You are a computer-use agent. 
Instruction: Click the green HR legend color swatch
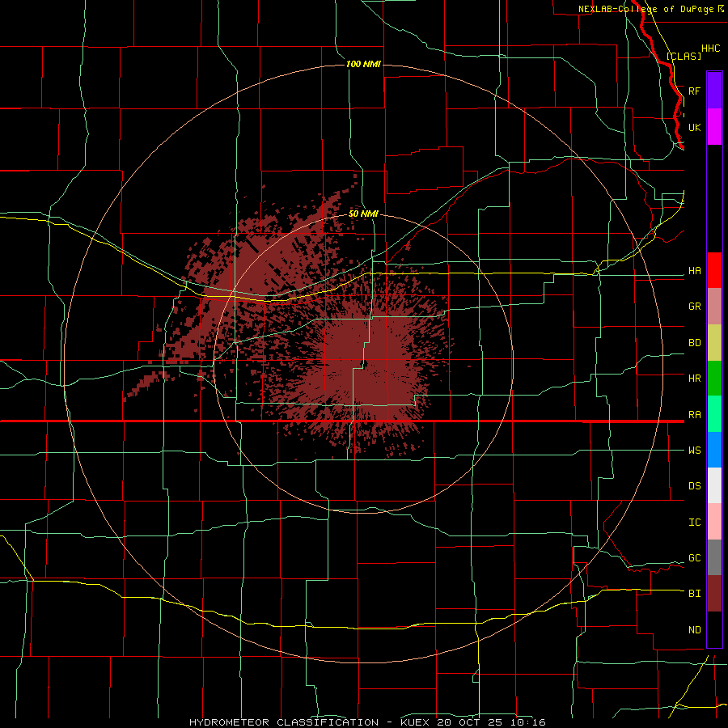(x=714, y=379)
